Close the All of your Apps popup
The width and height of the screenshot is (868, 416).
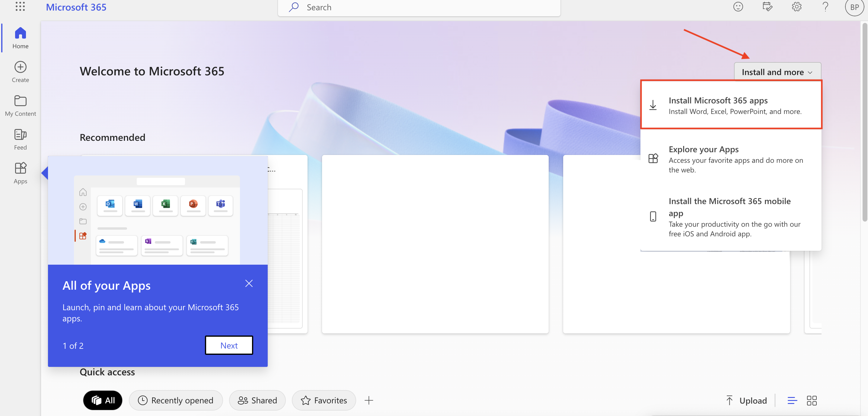click(x=249, y=283)
